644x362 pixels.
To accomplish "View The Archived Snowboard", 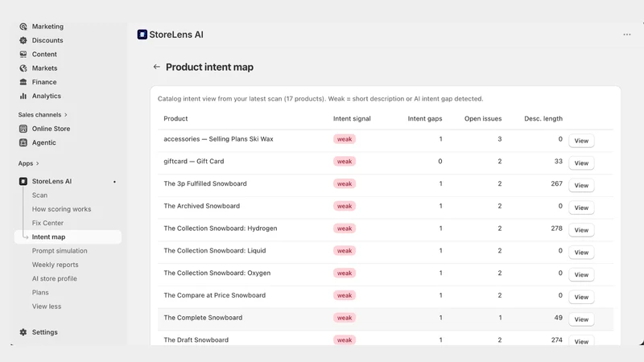I will [581, 208].
